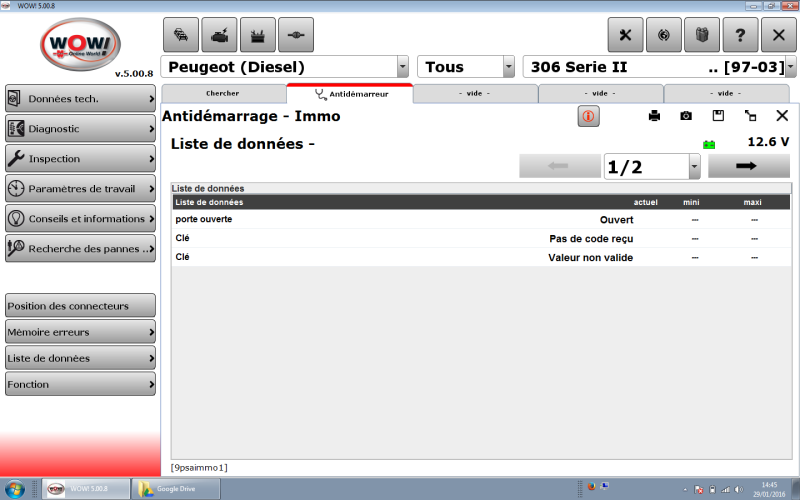The height and width of the screenshot is (500, 800).
Task: Click the volume icon in system tray
Action: (x=738, y=490)
